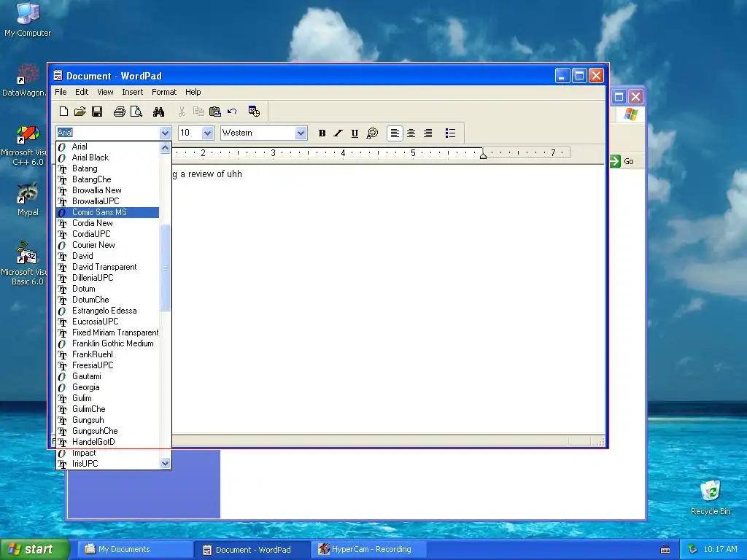Select Comic Sans MS in font list
The image size is (747, 560).
point(108,212)
